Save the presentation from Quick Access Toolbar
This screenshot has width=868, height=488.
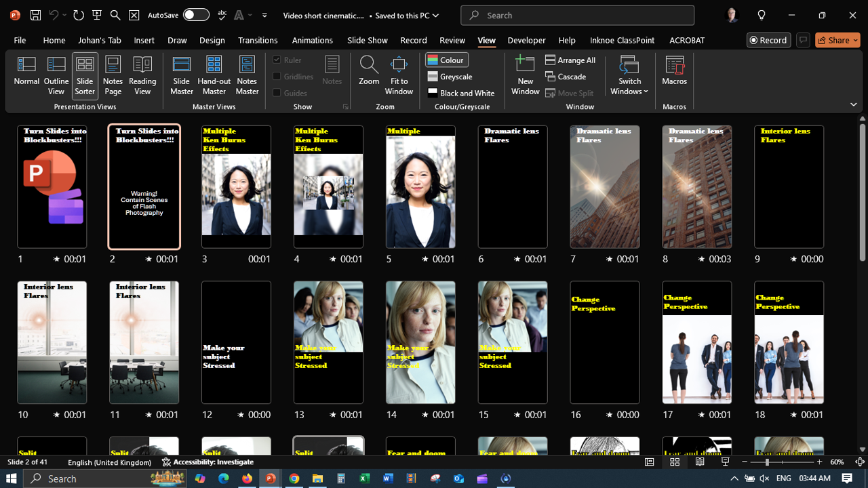tap(35, 15)
